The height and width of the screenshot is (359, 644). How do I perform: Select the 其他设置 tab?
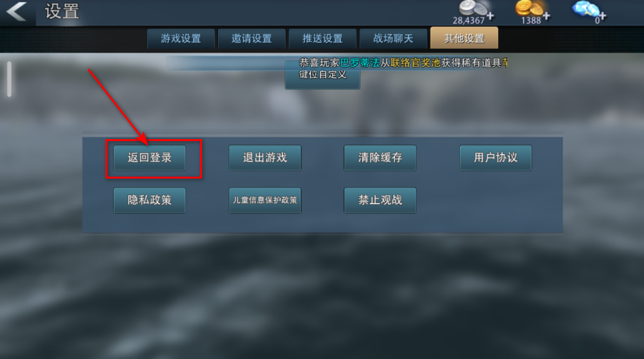tap(464, 38)
